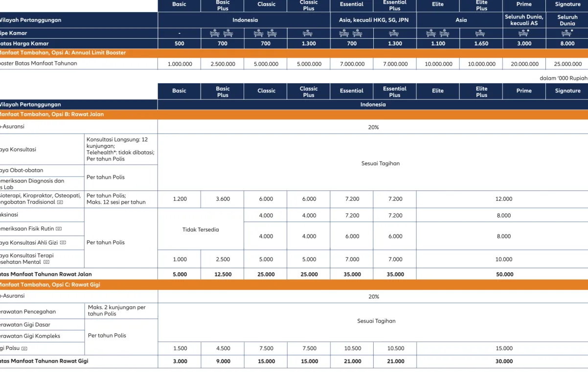
Task: Click the 'Konsultasi Langsung: 12 kunjungan' condition text
Action: [117, 142]
